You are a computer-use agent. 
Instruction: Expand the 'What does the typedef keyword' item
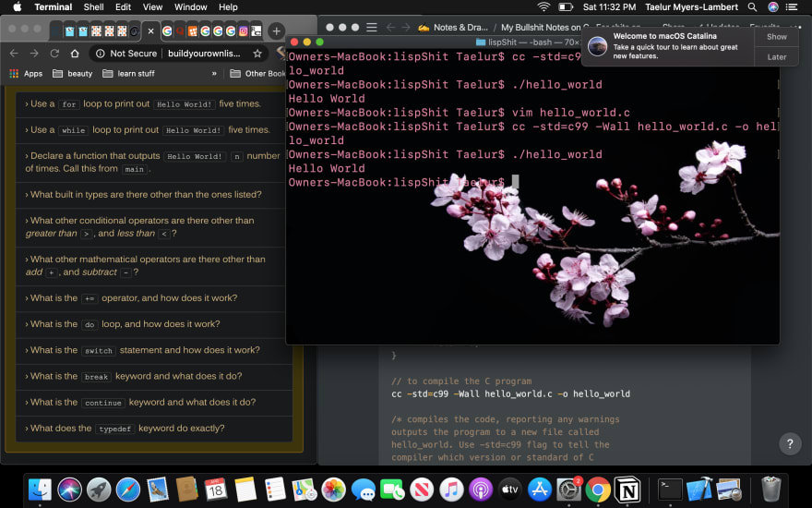127,428
